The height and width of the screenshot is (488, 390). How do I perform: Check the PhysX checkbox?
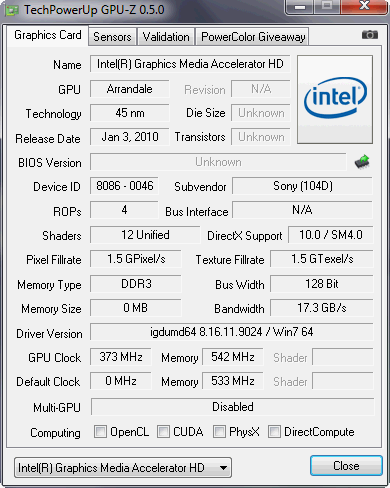[219, 431]
